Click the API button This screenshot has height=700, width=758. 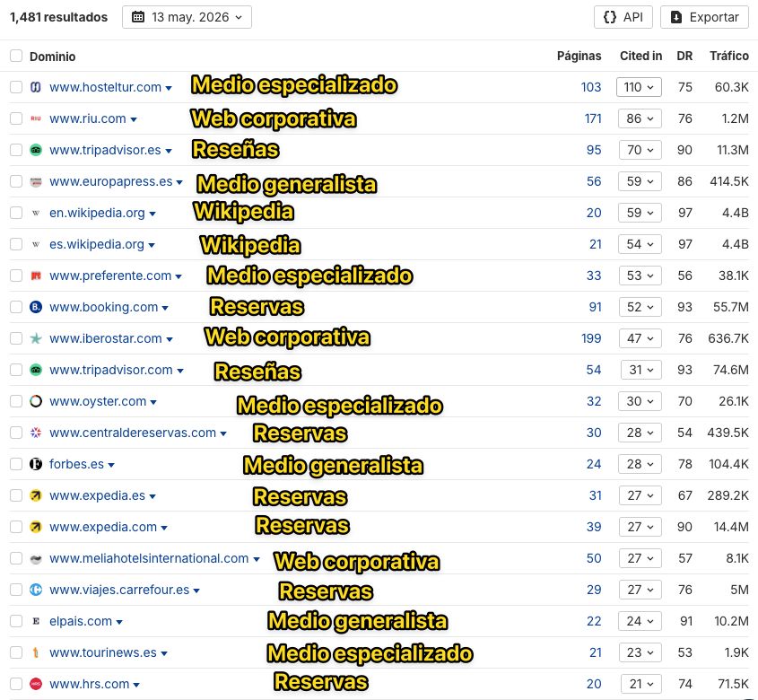(623, 17)
